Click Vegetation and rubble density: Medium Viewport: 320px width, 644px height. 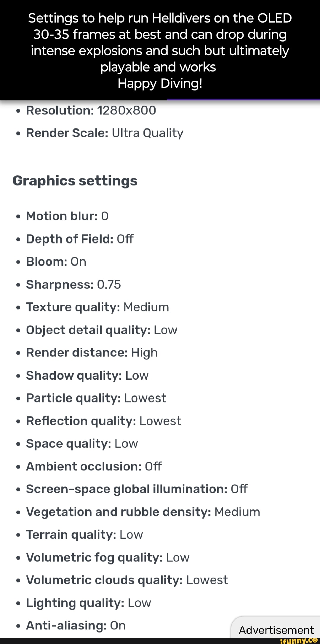(143, 512)
